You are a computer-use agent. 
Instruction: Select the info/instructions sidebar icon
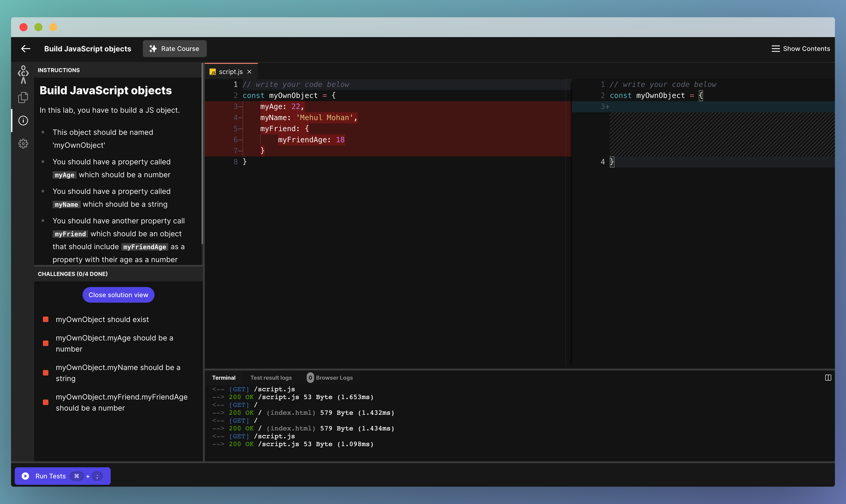coord(23,121)
